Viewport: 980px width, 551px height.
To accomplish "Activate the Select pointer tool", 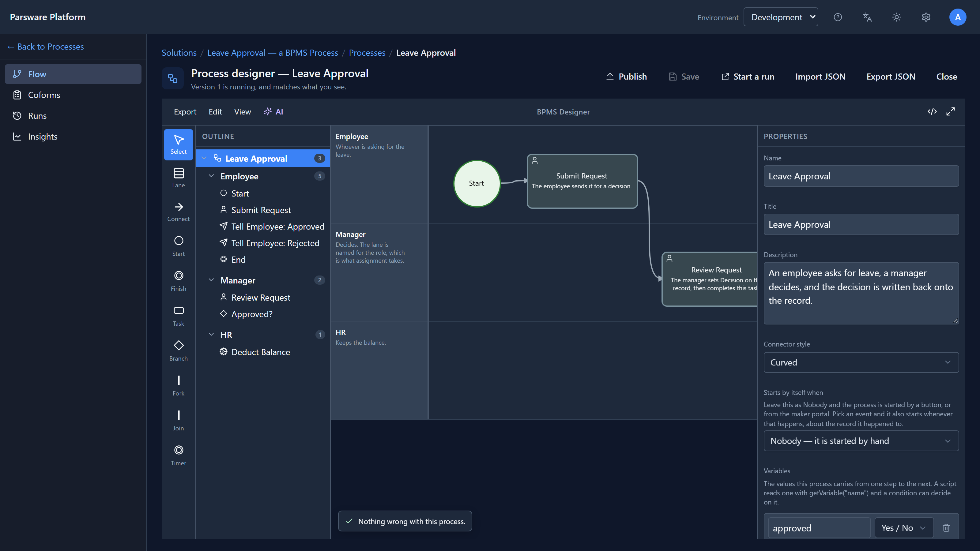I will [x=179, y=144].
